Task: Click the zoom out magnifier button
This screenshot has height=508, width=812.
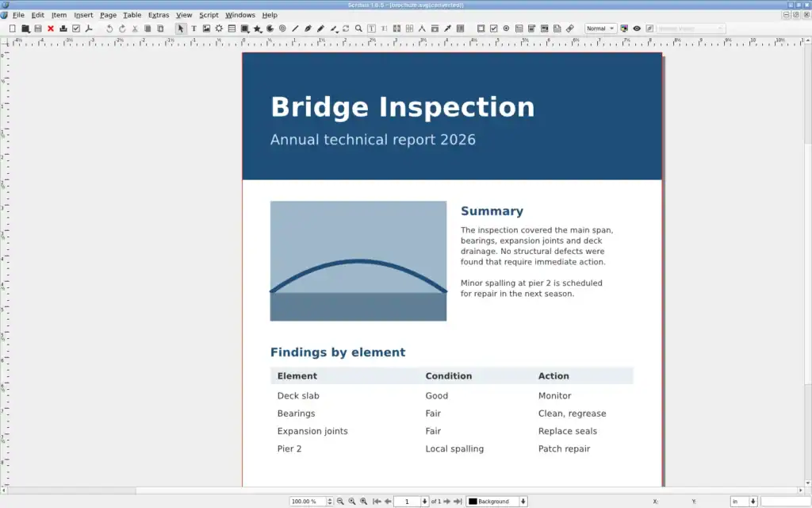Action: point(340,502)
